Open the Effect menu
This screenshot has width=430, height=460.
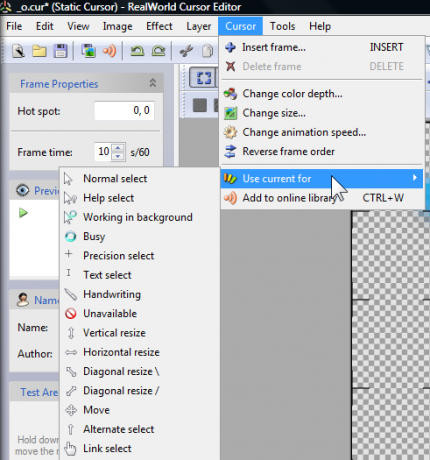(x=159, y=26)
